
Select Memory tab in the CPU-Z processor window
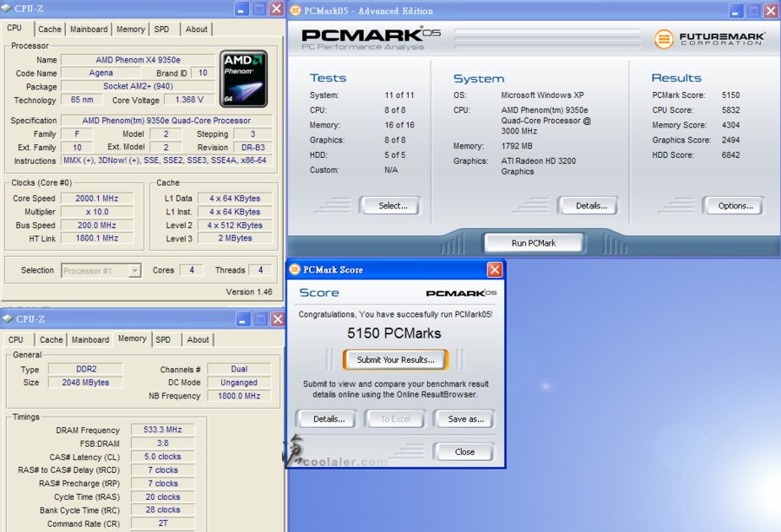coord(130,30)
